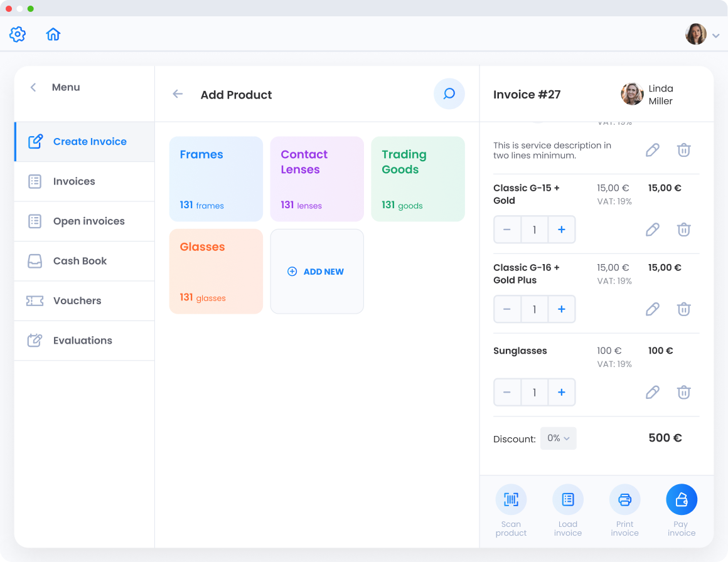Open the settings gear icon
This screenshot has height=562, width=728.
18,34
